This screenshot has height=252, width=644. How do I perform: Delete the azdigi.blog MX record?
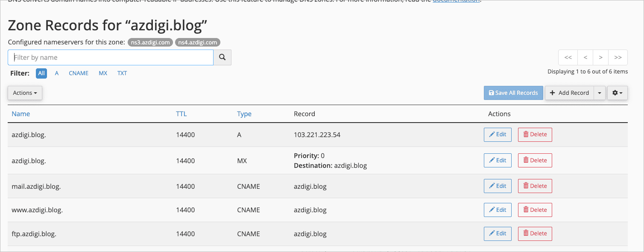535,161
